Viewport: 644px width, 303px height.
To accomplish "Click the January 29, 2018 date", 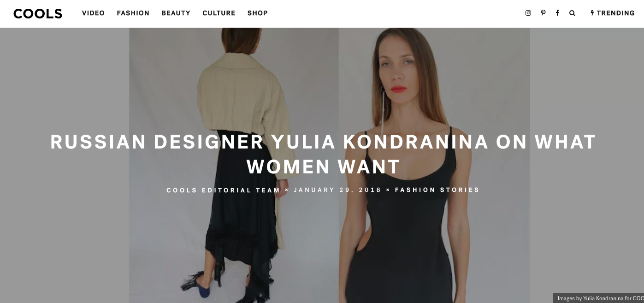I will point(337,190).
